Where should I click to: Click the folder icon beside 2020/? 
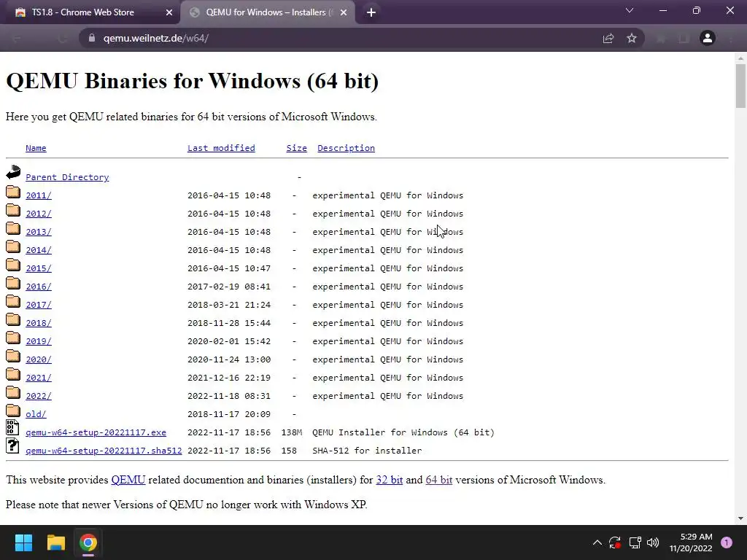coord(13,356)
